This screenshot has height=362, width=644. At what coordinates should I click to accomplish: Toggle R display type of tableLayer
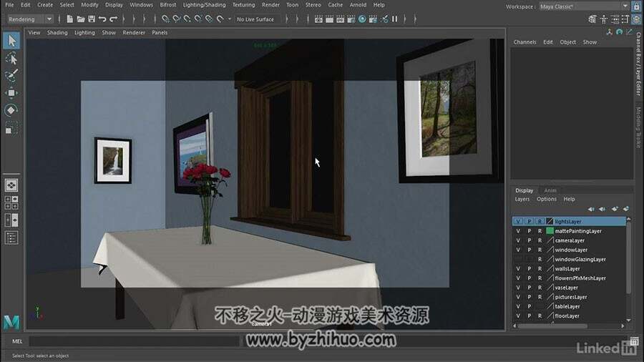pos(540,307)
